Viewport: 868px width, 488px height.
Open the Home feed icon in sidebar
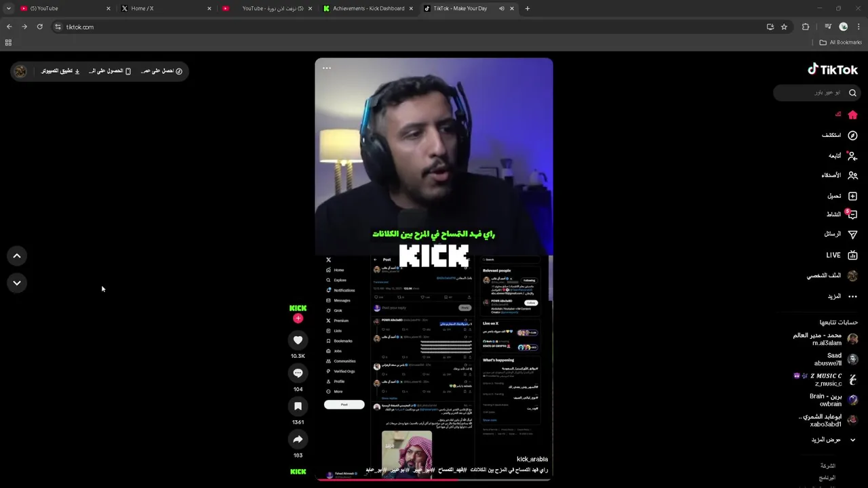[852, 115]
